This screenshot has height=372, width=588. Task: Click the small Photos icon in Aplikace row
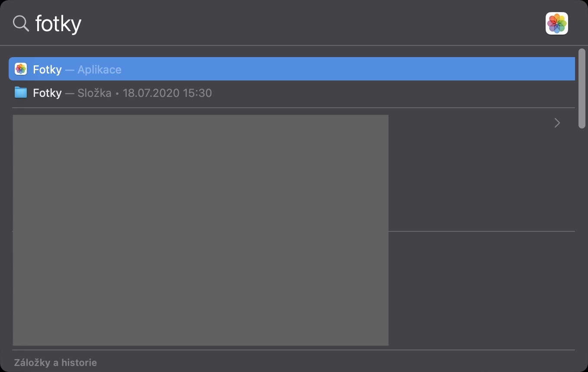(x=21, y=69)
